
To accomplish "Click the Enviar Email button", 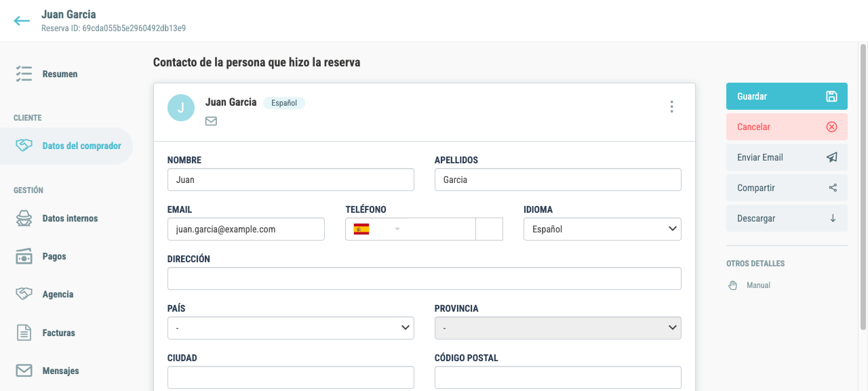I will click(x=787, y=157).
